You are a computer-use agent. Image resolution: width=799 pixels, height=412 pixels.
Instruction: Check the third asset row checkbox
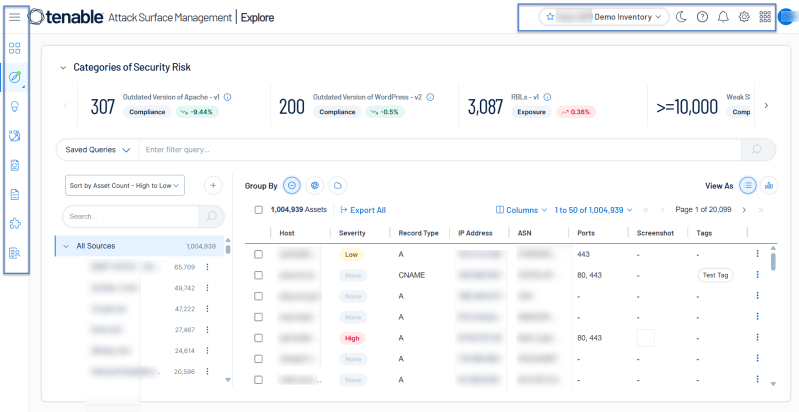(258, 296)
